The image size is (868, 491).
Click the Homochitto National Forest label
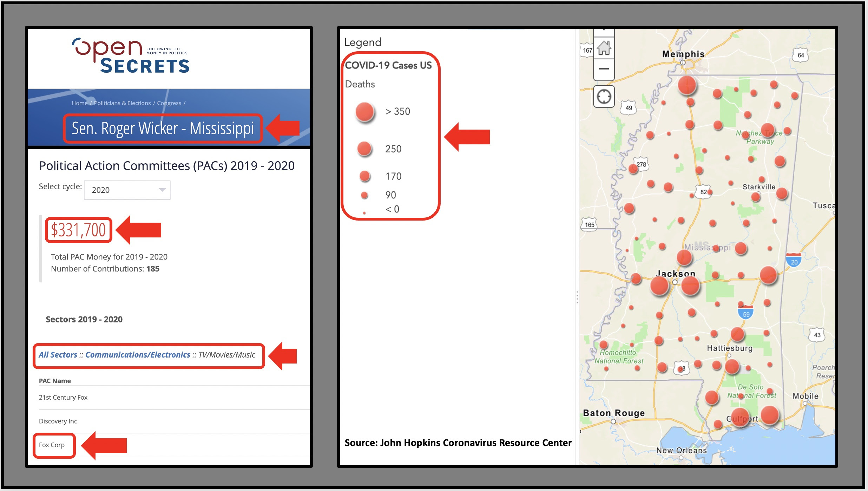coord(619,357)
